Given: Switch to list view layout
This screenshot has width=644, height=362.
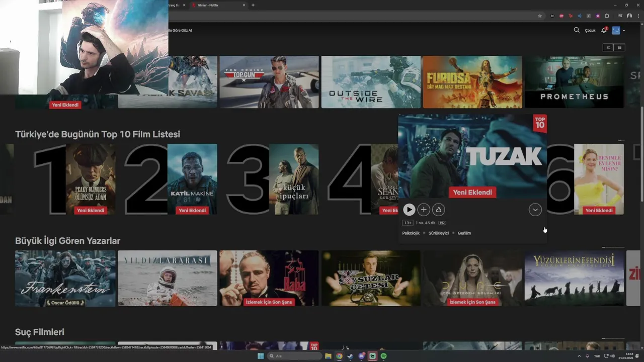Looking at the screenshot, I should click(x=608, y=47).
